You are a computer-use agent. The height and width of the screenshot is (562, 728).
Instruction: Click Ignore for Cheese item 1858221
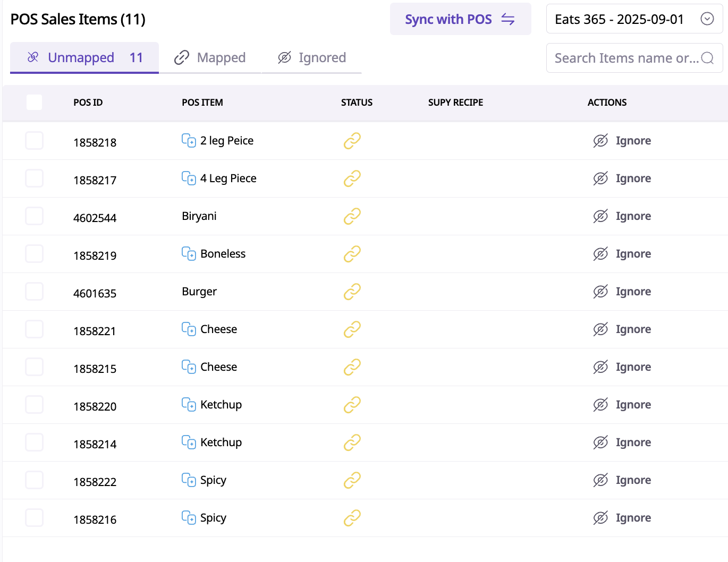pos(633,329)
